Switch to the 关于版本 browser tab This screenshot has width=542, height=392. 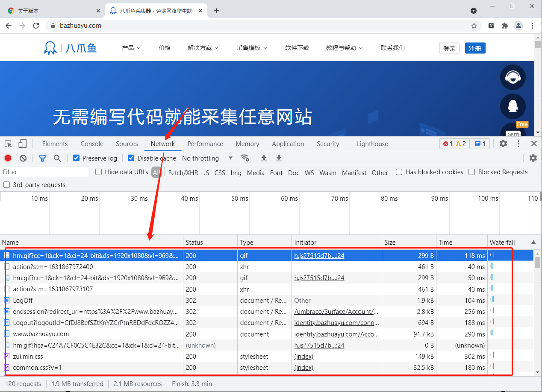tap(53, 11)
